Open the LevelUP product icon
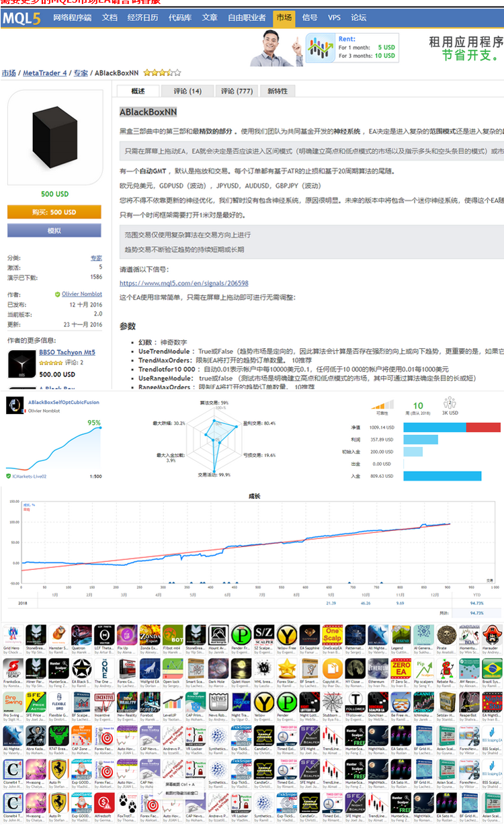 click(x=173, y=702)
